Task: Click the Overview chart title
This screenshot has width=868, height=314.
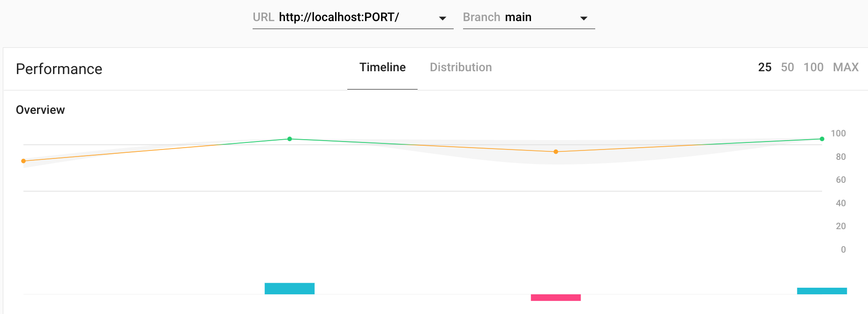Action: 40,110
